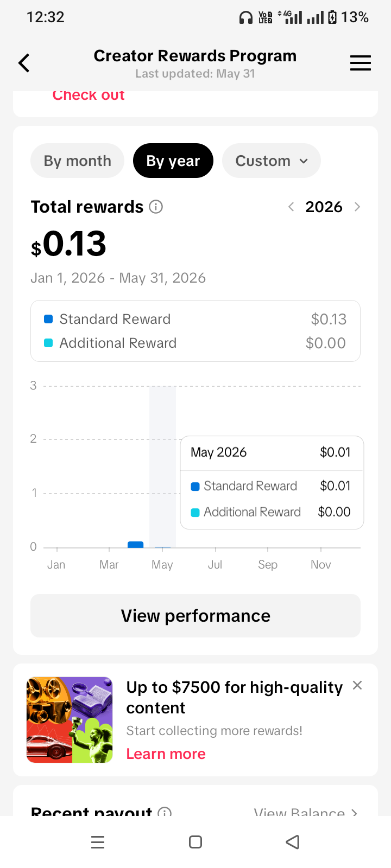Open View Balance link
This screenshot has height=868, width=391.
[305, 812]
